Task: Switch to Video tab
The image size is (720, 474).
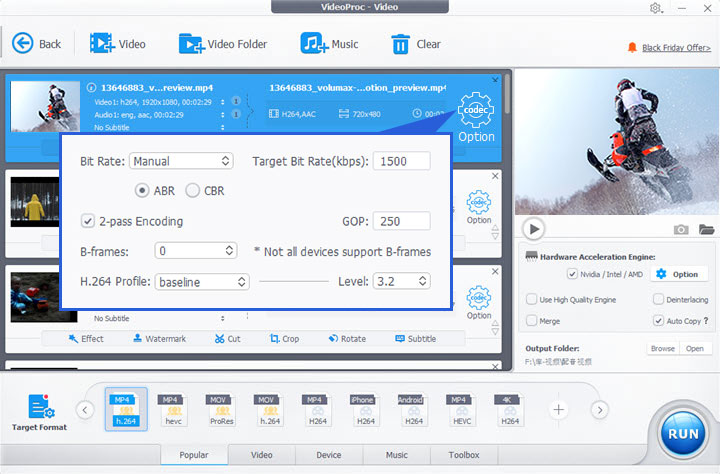Action: click(x=261, y=455)
